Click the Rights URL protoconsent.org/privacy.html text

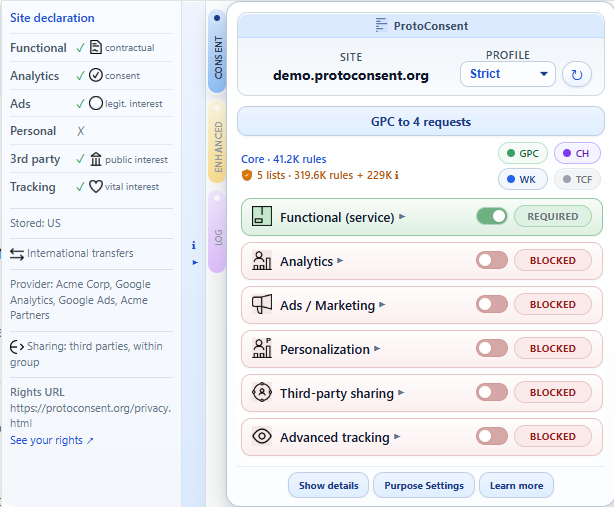(90, 415)
